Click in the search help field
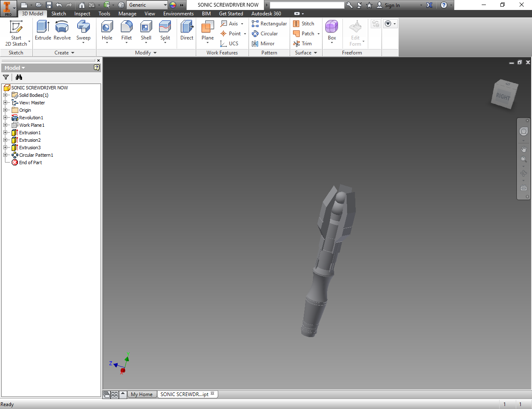The image size is (532, 409). 307,5
